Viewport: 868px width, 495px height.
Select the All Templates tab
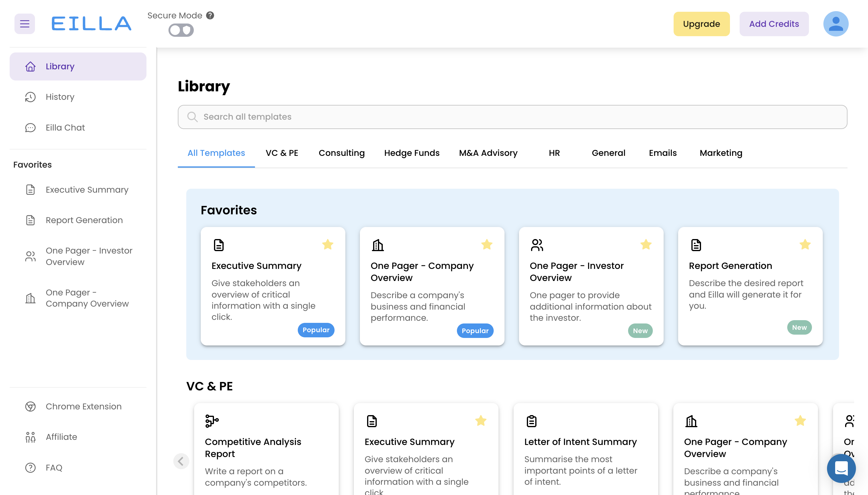click(x=216, y=153)
